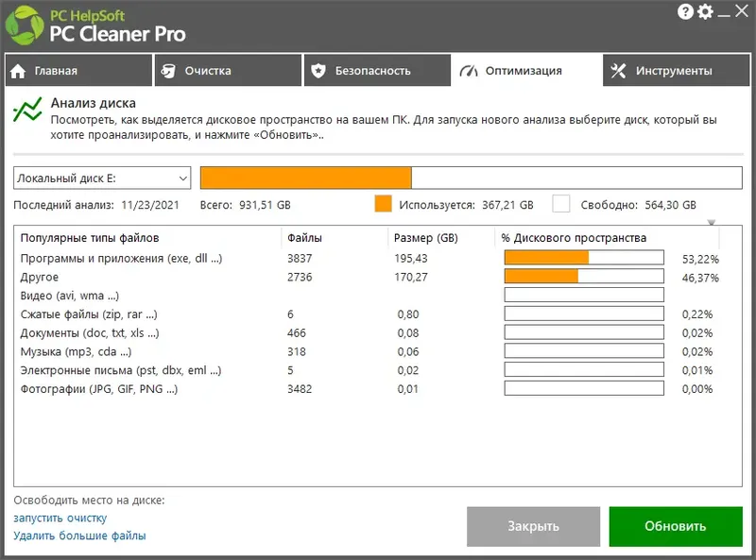Click the gray Закрыть button
The width and height of the screenshot is (756, 560).
tap(533, 526)
